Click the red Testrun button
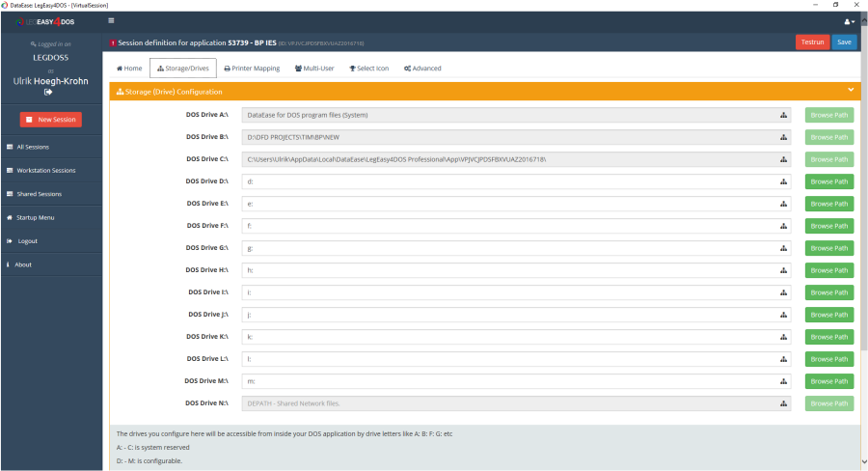This screenshot has height=471, width=868. tap(812, 42)
